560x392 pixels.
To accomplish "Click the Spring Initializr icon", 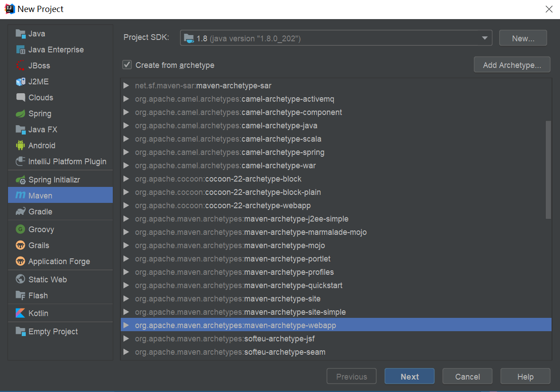I will tap(20, 180).
